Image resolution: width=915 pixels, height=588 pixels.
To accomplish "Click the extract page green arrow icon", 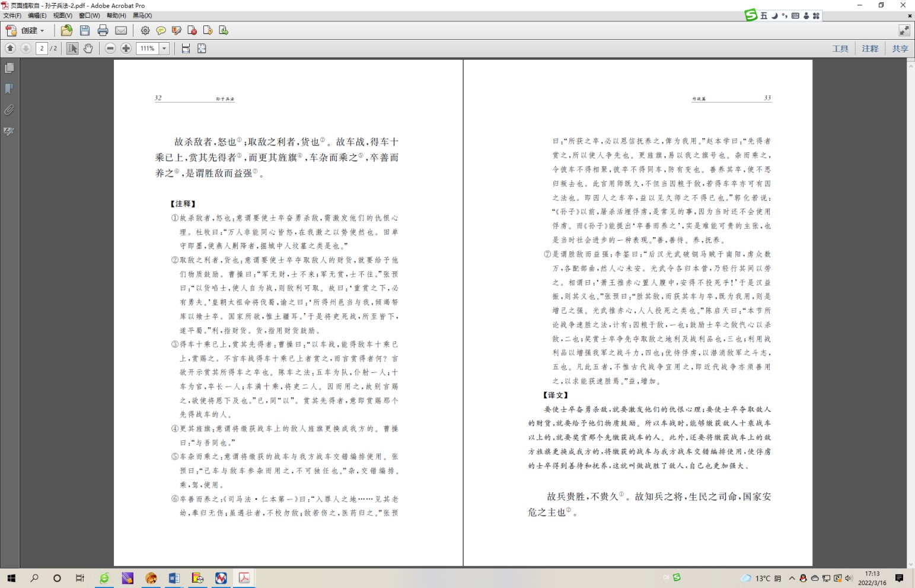I will tap(224, 30).
